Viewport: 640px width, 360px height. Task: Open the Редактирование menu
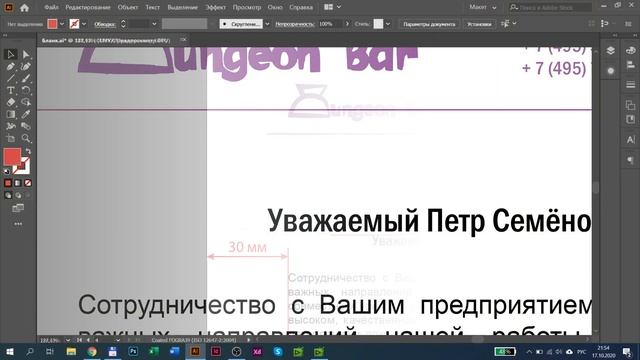88,7
